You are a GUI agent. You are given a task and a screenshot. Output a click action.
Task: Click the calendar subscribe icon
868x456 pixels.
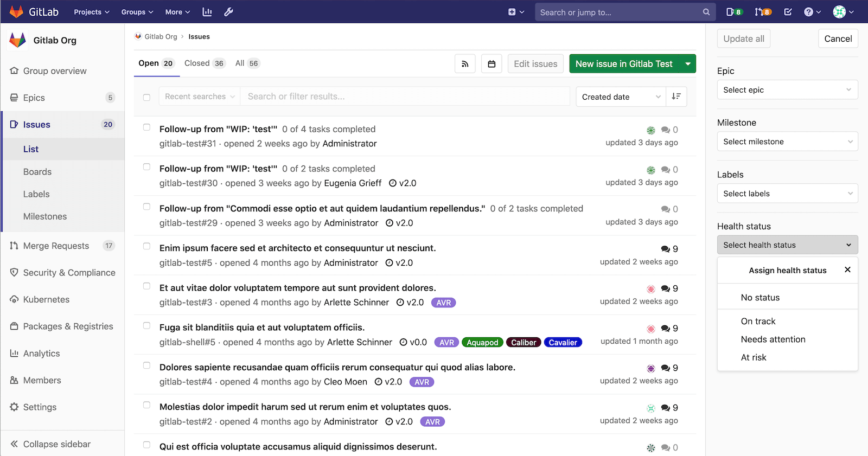pos(492,64)
